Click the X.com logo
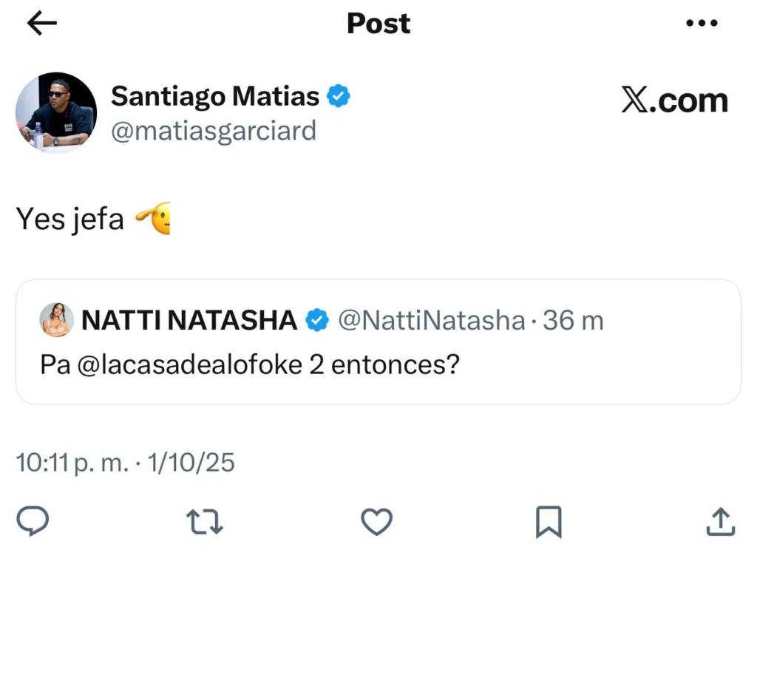 coord(674,101)
